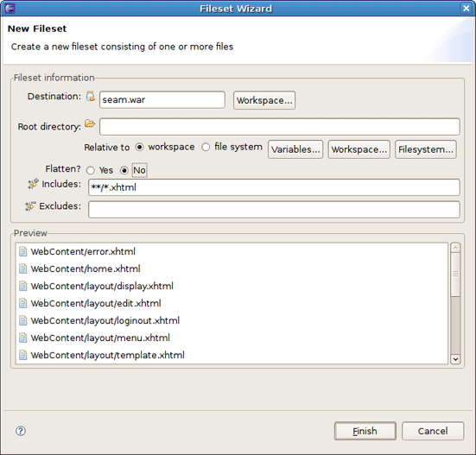This screenshot has height=455, width=476.
Task: Click the Preview scrollbar down arrow
Action: click(x=455, y=359)
